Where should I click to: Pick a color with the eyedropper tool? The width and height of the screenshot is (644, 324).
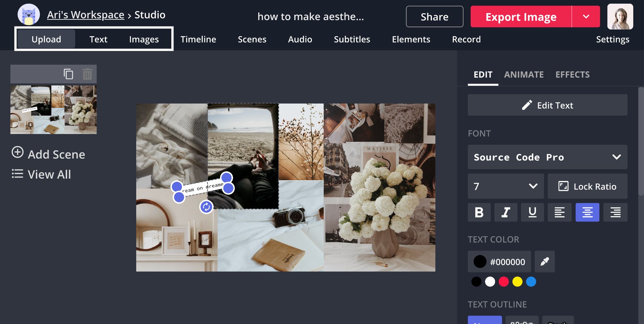click(x=544, y=261)
